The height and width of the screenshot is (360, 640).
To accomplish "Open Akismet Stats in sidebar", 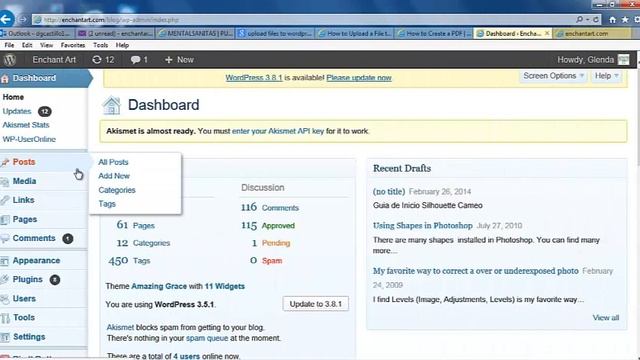I will tap(26, 125).
